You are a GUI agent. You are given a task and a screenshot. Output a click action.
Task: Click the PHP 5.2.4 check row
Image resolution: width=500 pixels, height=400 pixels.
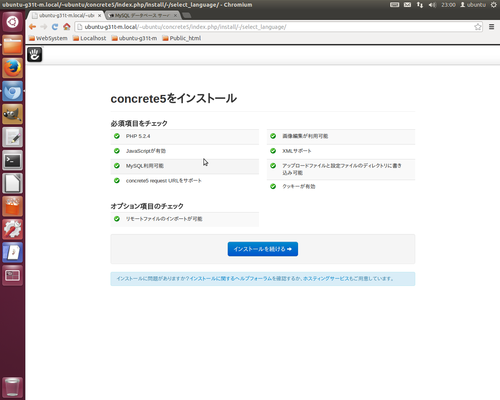tap(185, 136)
